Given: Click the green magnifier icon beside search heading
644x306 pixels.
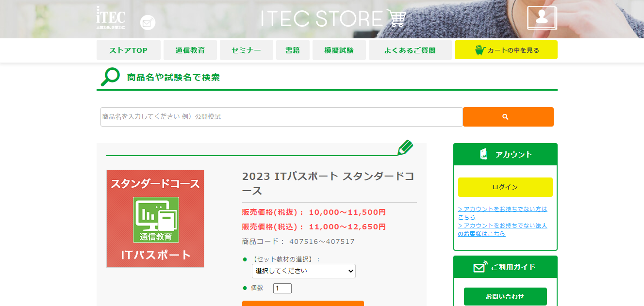Looking at the screenshot, I should coord(110,77).
